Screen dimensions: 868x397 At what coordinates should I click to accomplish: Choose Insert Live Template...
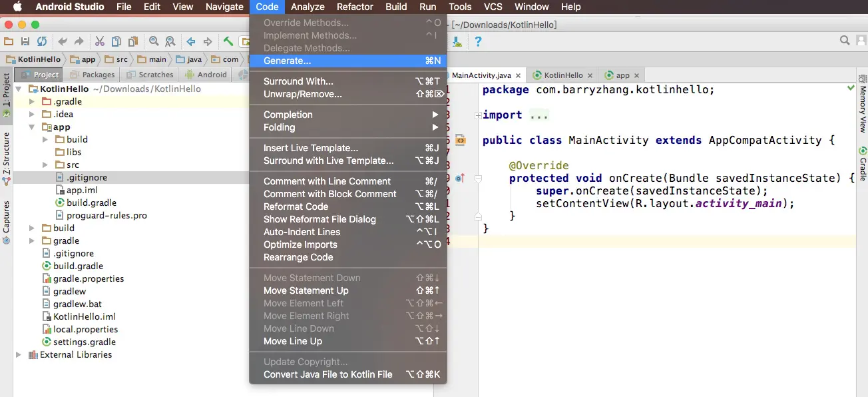click(x=348, y=148)
